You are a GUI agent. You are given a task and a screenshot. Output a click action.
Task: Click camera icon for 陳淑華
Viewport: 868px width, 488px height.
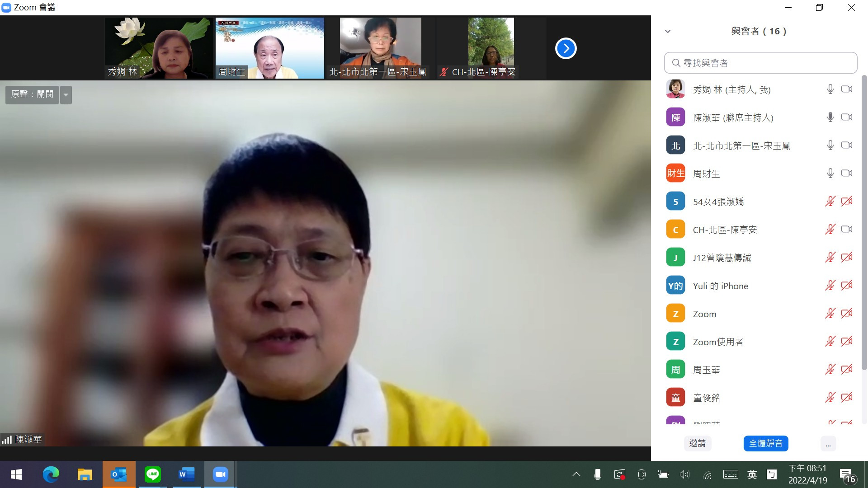tap(846, 117)
